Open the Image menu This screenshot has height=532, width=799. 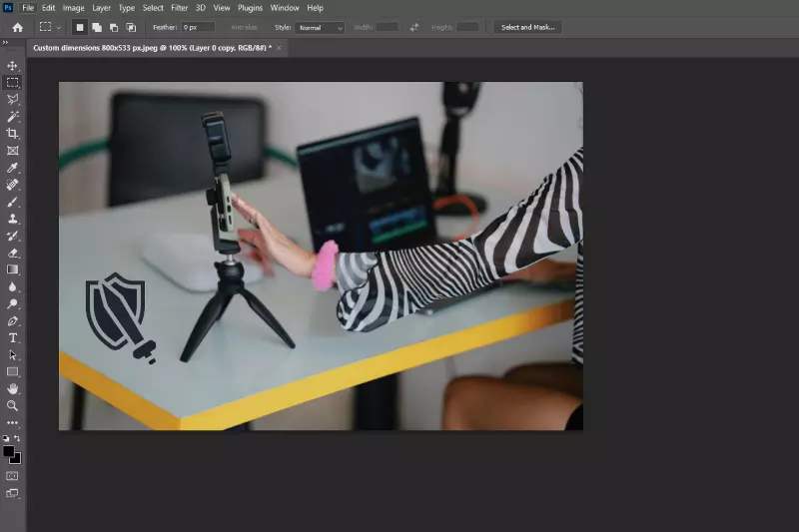[x=73, y=8]
